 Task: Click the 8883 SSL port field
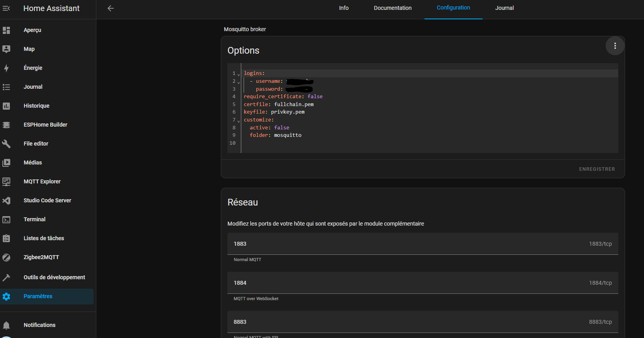click(423, 322)
